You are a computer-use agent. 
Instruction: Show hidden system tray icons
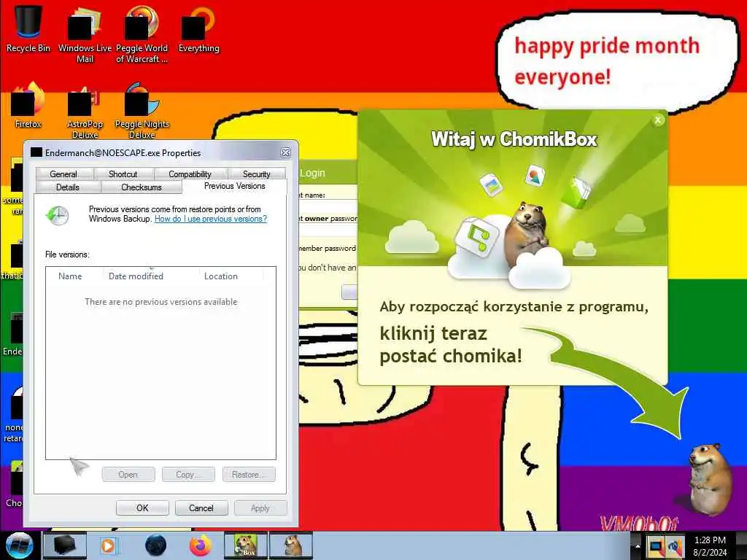coord(638,545)
